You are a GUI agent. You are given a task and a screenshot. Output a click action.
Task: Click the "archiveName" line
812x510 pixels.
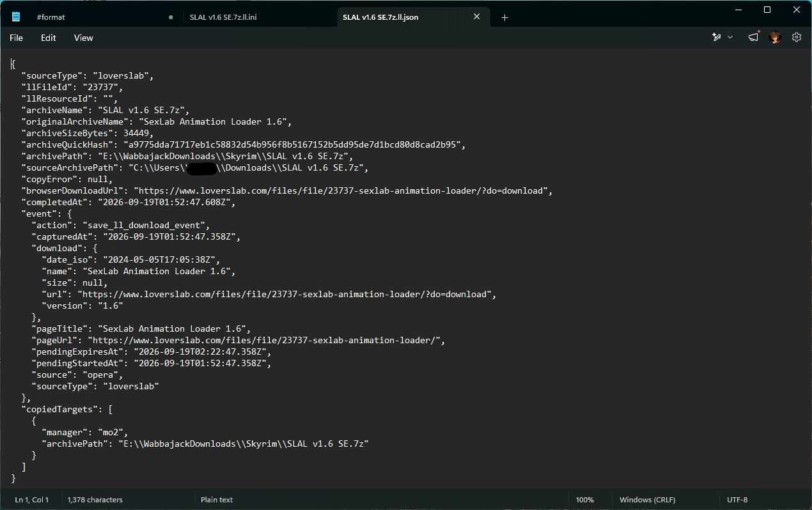[x=105, y=110]
